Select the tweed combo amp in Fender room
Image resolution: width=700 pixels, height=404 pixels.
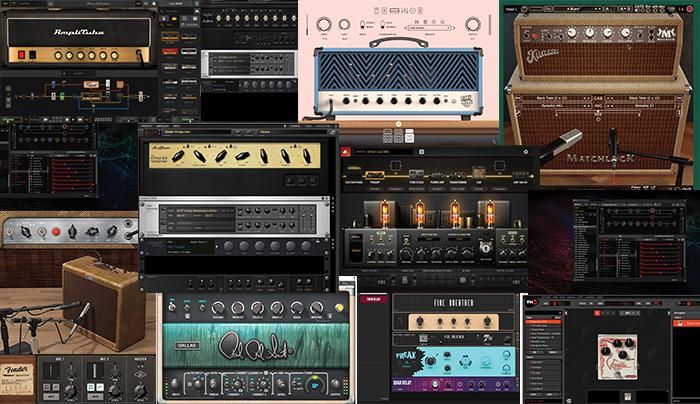tap(104, 303)
